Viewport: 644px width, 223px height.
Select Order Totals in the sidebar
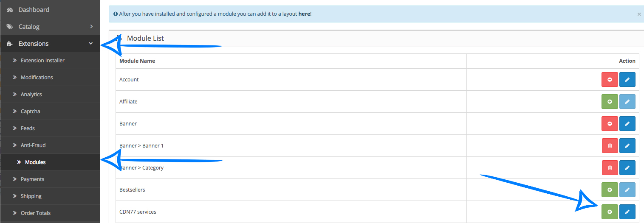click(35, 213)
